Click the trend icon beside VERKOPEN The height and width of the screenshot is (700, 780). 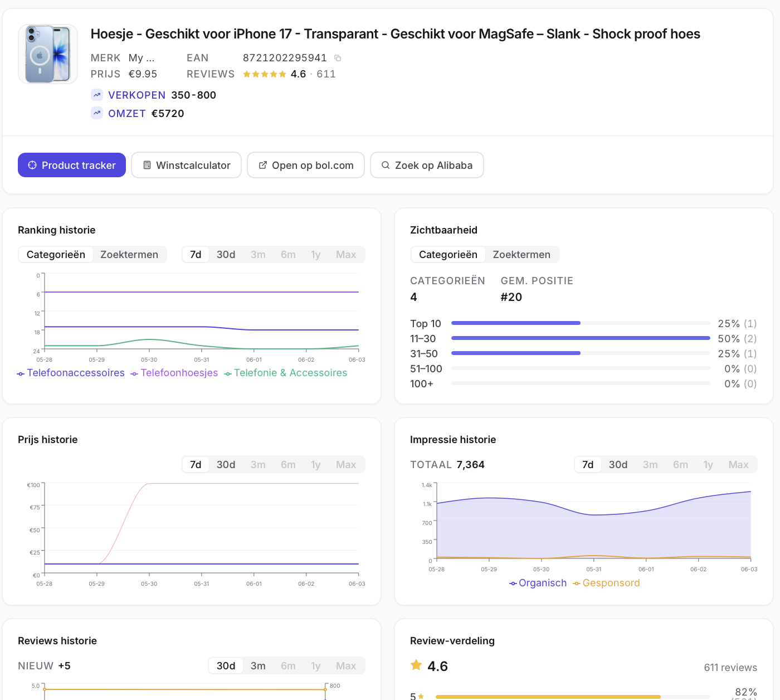click(x=97, y=95)
